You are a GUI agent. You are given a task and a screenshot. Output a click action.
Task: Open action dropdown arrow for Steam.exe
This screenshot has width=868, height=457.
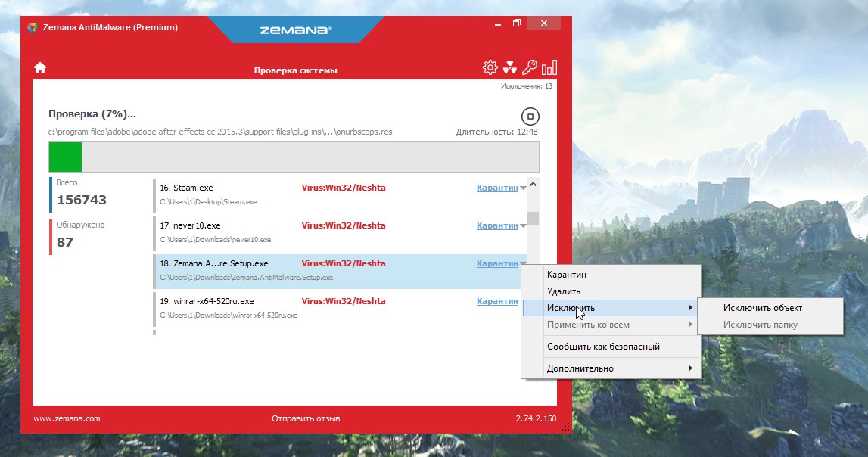523,188
